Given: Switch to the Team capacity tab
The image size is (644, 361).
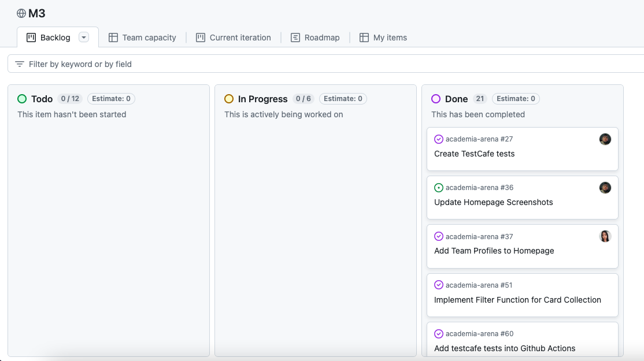Looking at the screenshot, I should click(x=142, y=38).
